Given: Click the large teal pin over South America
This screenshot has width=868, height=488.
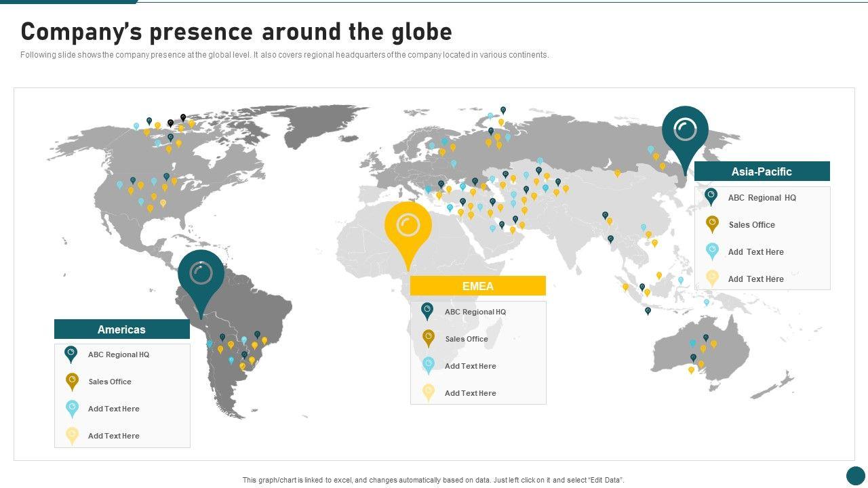Looking at the screenshot, I should [201, 276].
